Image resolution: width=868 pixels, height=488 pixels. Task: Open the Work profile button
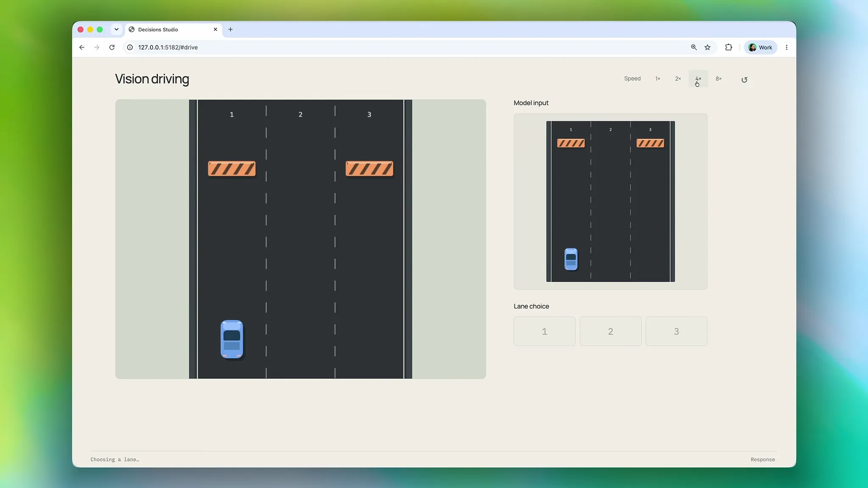pyautogui.click(x=761, y=47)
